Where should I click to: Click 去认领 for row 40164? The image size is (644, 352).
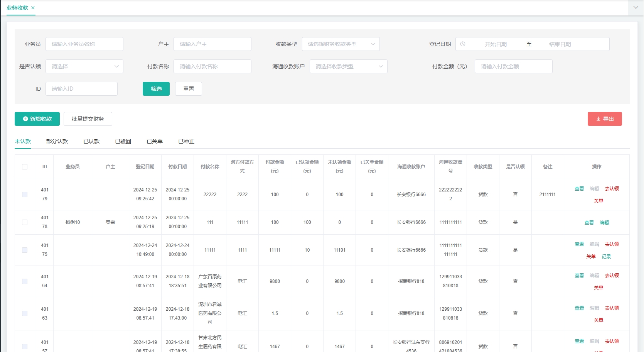(x=612, y=276)
